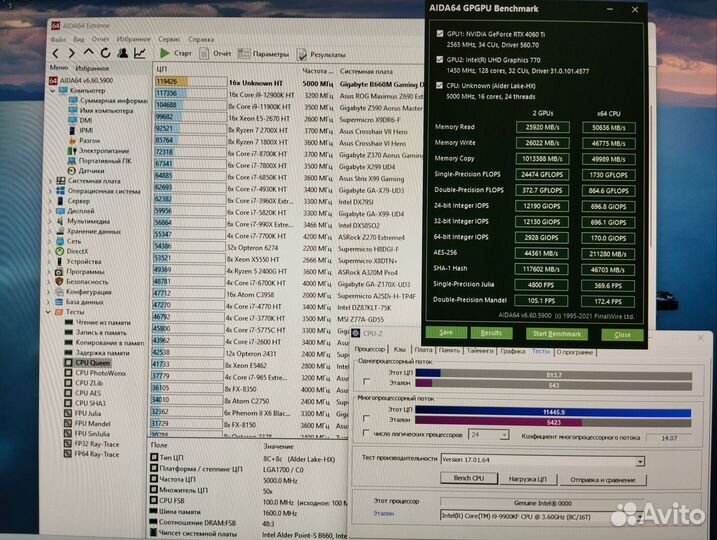Select the CPU ZLib benchmark
The height and width of the screenshot is (540, 717).
coord(83,383)
